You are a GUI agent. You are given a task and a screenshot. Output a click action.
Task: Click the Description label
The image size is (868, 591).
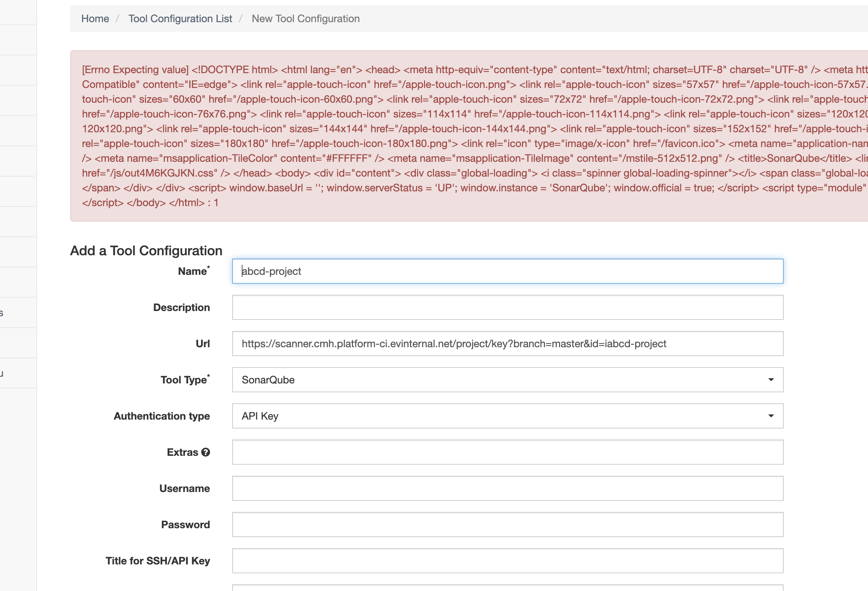point(182,307)
